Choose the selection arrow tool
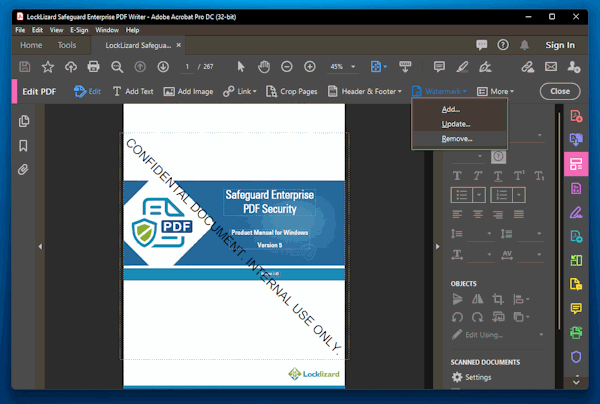Viewport: 600px width, 404px height. 241,67
